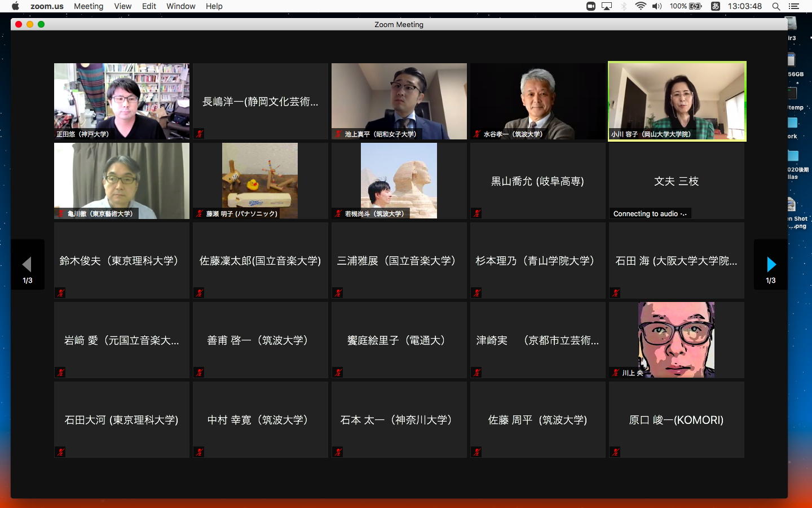
Task: Click muted mic icon on 鈴木俊夫 tile
Action: (x=60, y=293)
